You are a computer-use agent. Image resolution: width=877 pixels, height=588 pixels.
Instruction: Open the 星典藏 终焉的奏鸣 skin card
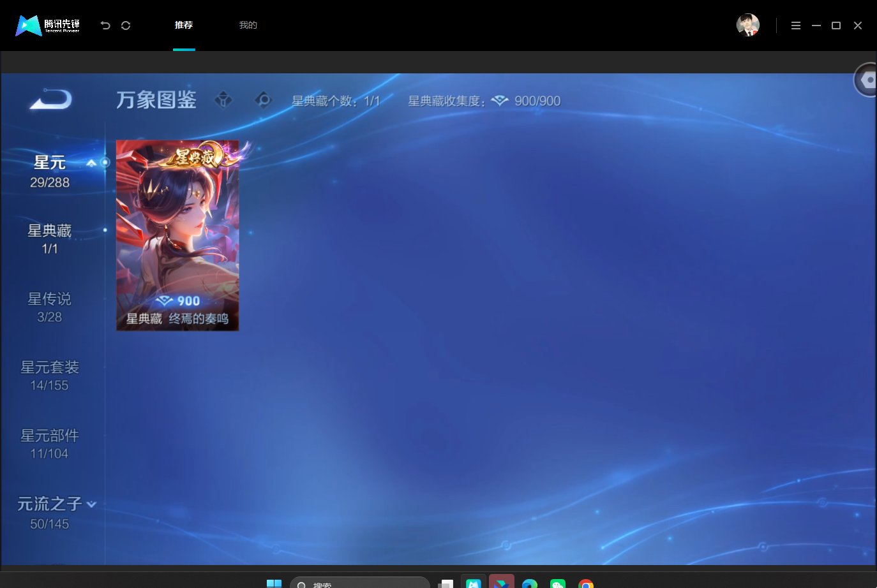(177, 235)
